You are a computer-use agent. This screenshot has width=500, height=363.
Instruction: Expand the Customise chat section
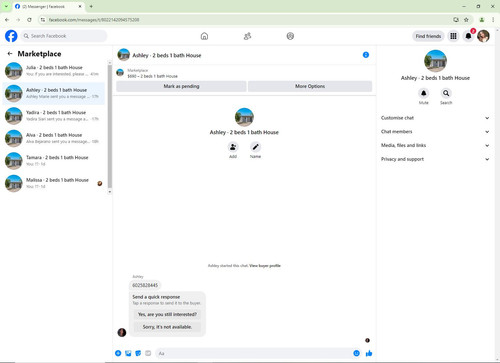pos(435,118)
